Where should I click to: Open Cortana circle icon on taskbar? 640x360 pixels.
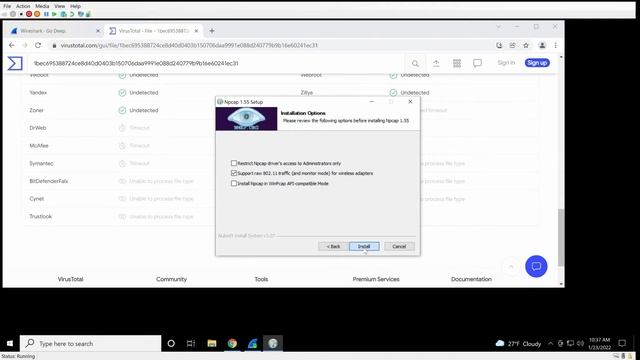(x=171, y=343)
